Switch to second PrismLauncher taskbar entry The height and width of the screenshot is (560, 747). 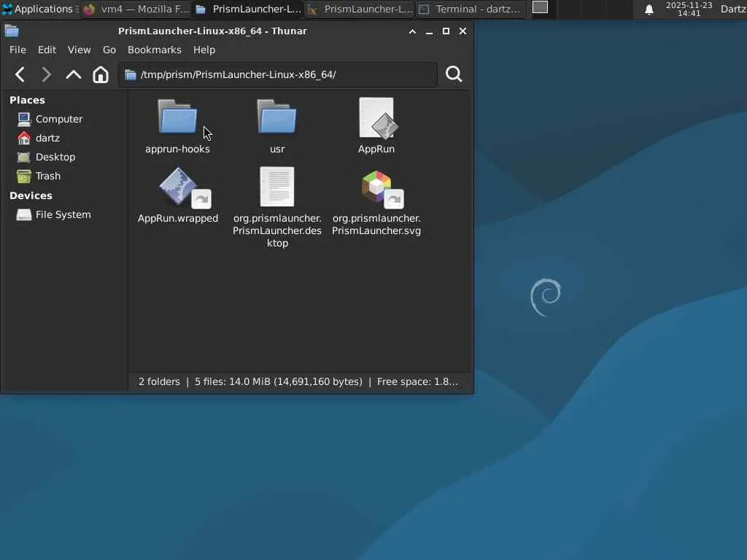pyautogui.click(x=360, y=9)
